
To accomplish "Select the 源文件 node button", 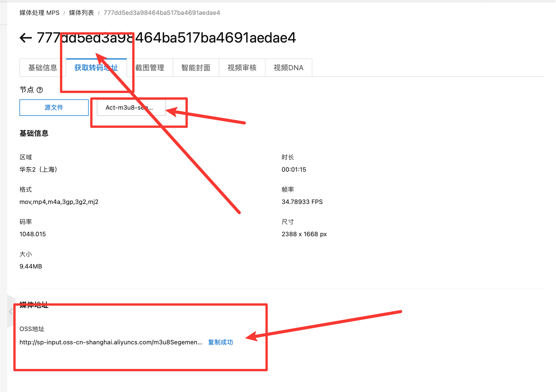I will [x=54, y=108].
